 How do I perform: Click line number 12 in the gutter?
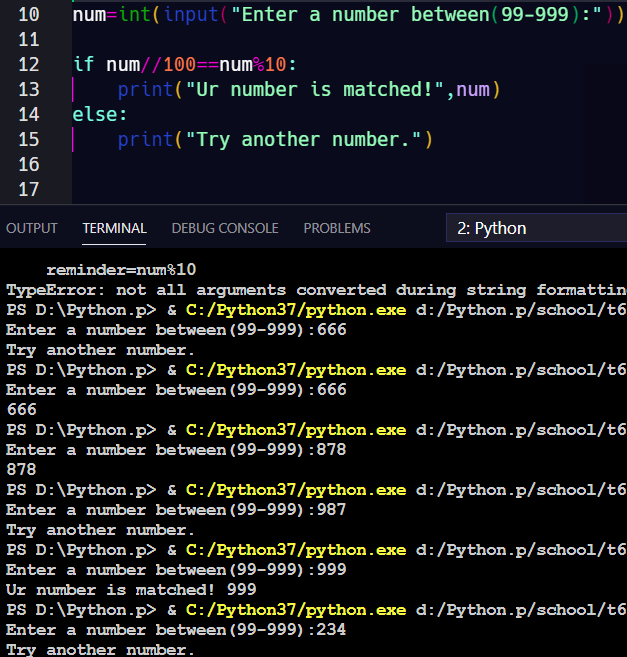pyautogui.click(x=29, y=65)
